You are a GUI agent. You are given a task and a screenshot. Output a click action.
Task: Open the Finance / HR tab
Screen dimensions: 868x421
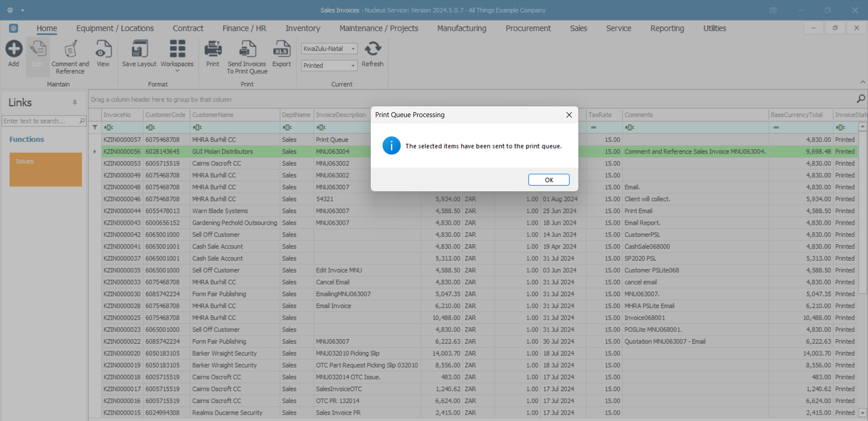click(x=244, y=28)
